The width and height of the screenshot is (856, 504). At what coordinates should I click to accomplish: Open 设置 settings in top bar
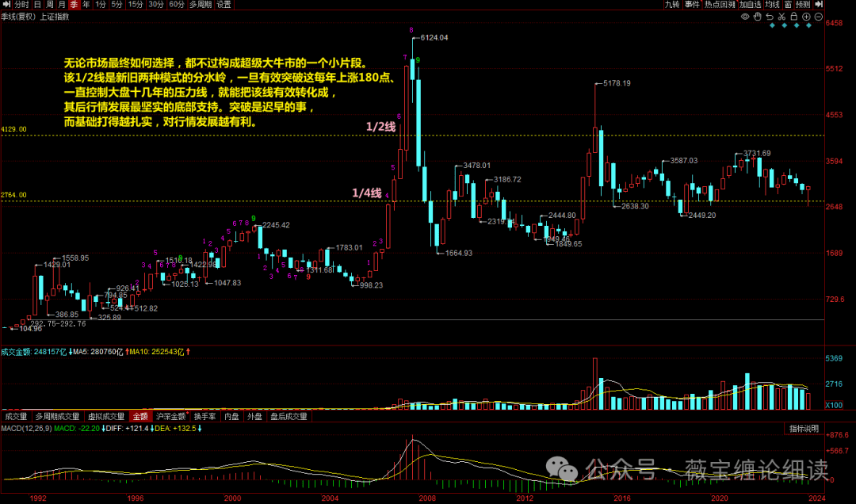click(x=224, y=5)
